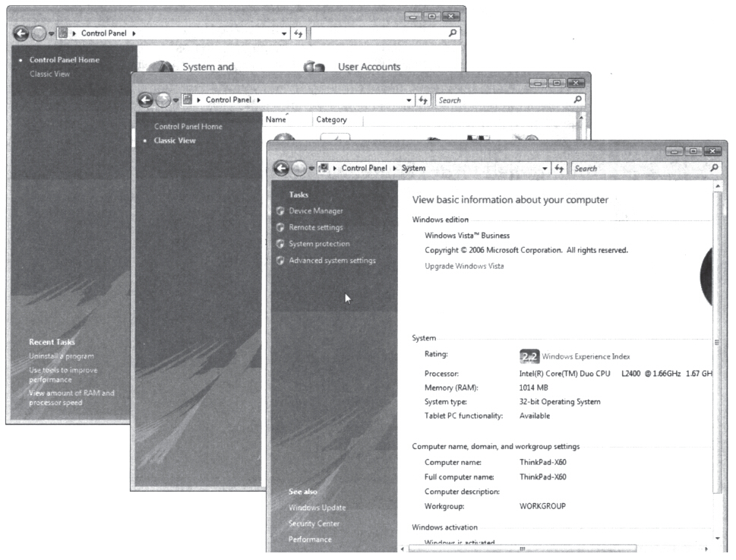Open address dropdown in rearmost window

click(x=284, y=33)
